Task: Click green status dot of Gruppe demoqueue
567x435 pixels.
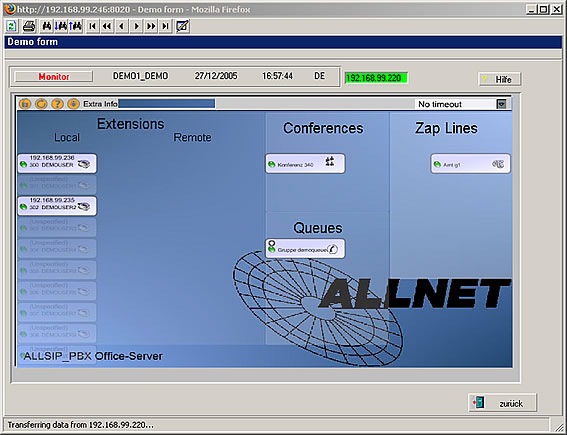Action: pos(272,250)
